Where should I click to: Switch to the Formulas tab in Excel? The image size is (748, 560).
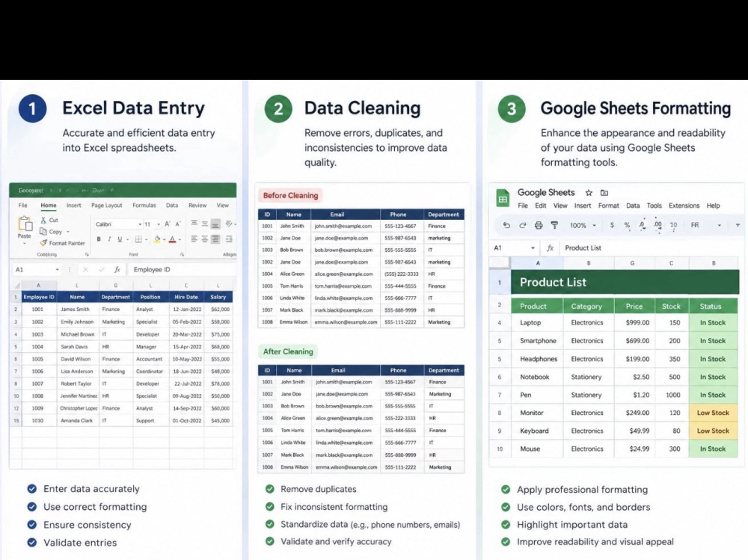point(144,206)
